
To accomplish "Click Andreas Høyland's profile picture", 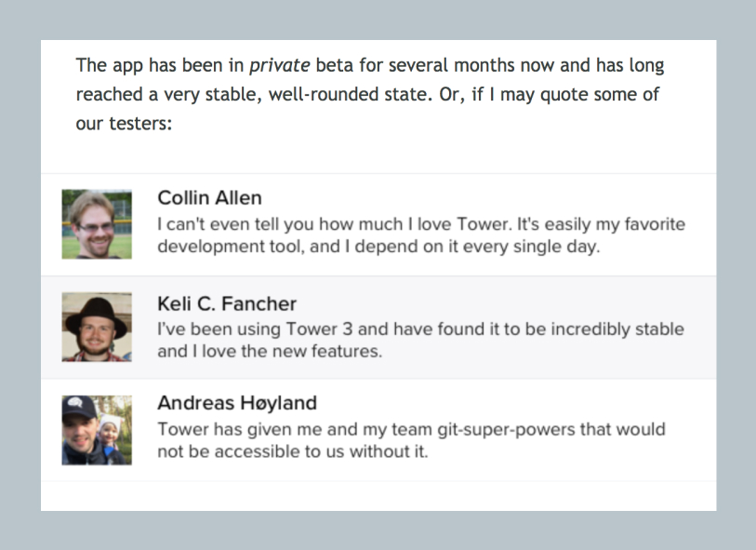I will 97,430.
